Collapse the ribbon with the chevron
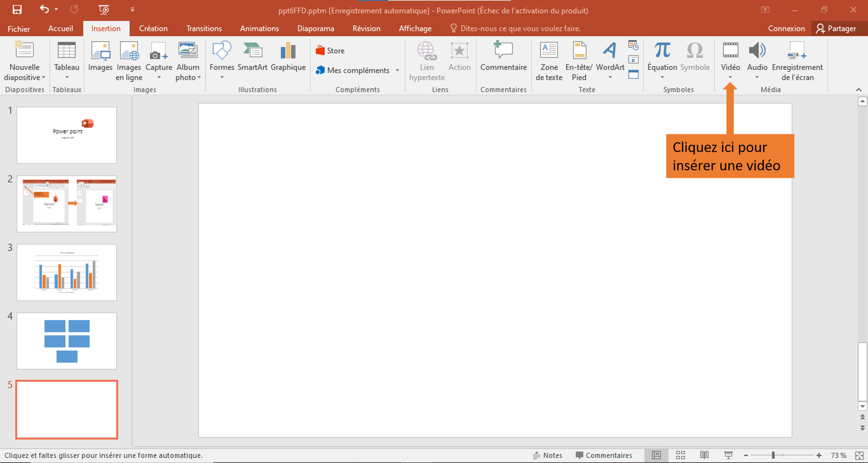 pyautogui.click(x=858, y=89)
